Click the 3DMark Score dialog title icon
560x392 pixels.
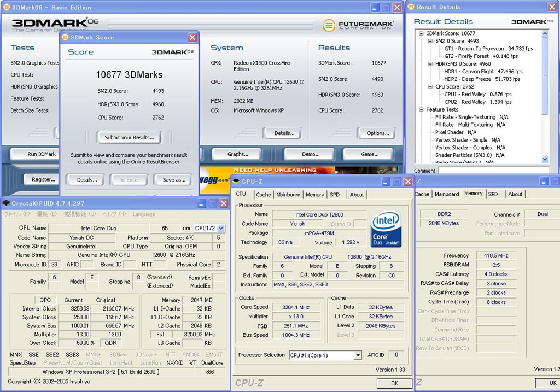click(x=65, y=37)
